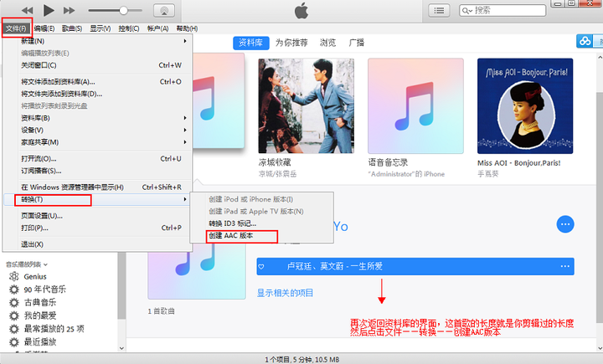Open the 帐户(A) menu
This screenshot has width=603, height=364.
(157, 28)
